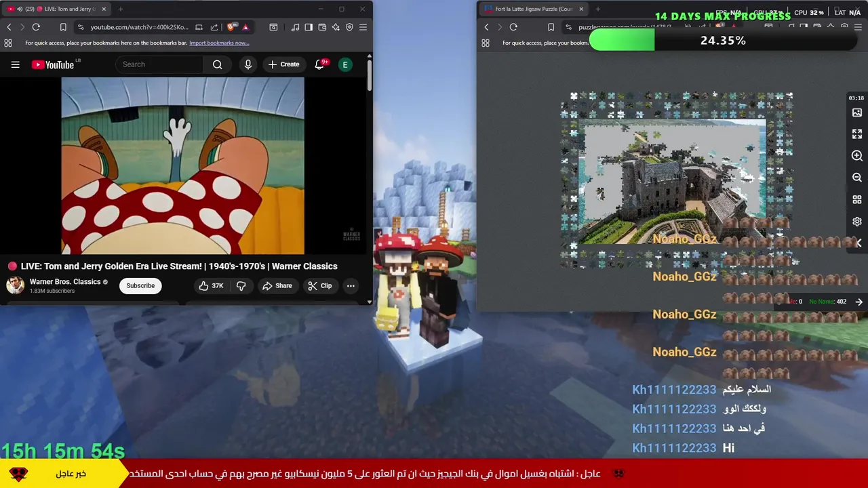Open a new tab in puzzle window
Image resolution: width=868 pixels, height=488 pixels.
[x=597, y=9]
